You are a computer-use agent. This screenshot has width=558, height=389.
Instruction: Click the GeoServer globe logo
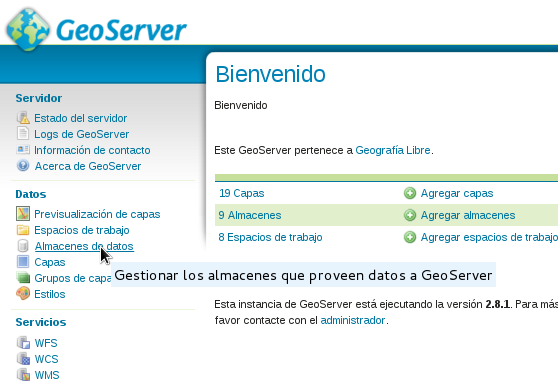28,30
